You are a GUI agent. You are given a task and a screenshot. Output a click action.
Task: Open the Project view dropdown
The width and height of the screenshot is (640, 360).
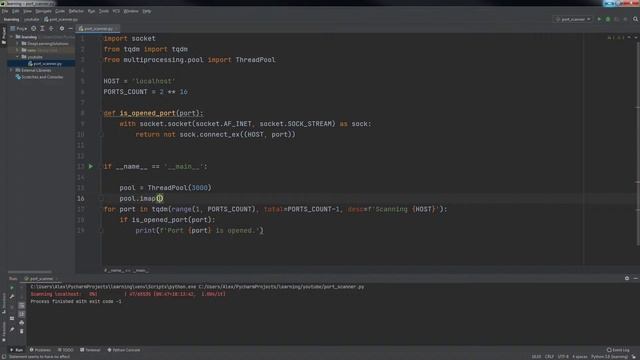point(19,29)
